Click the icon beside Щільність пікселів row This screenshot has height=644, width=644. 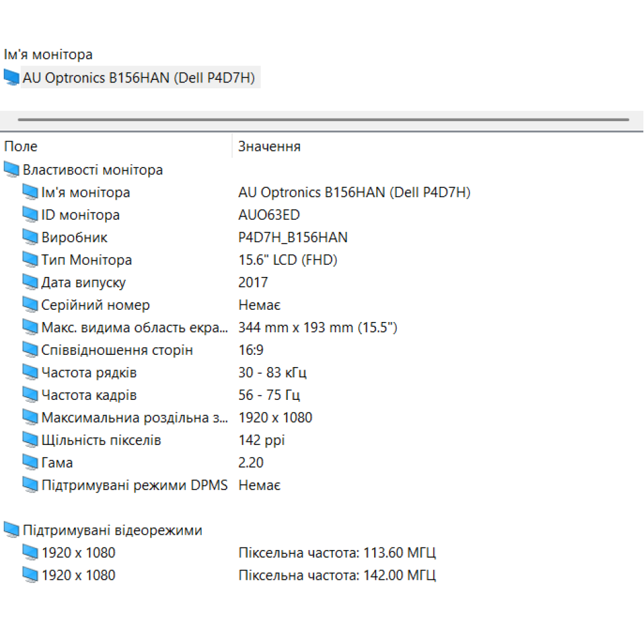(x=30, y=440)
